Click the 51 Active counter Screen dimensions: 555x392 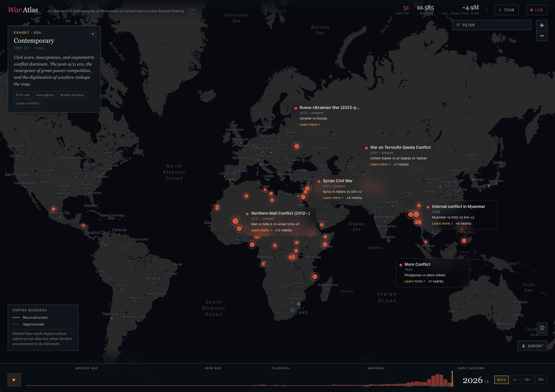tap(403, 10)
